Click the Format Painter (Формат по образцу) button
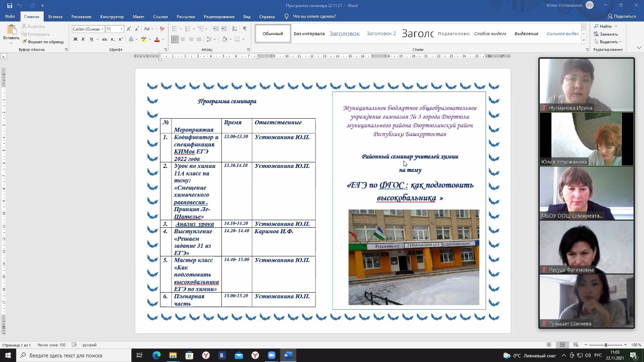644x362 pixels. 43,42
